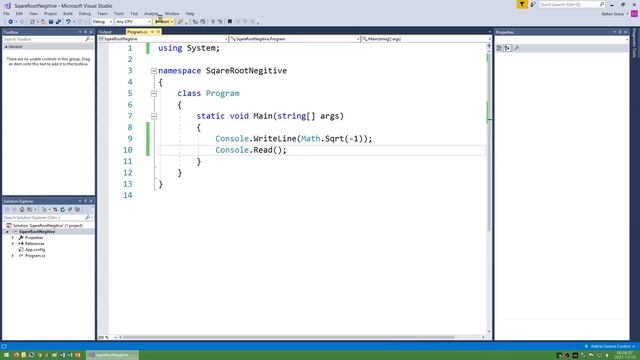Click the editor horizontal scrollbar
The height and width of the screenshot is (360, 640).
coord(289,338)
